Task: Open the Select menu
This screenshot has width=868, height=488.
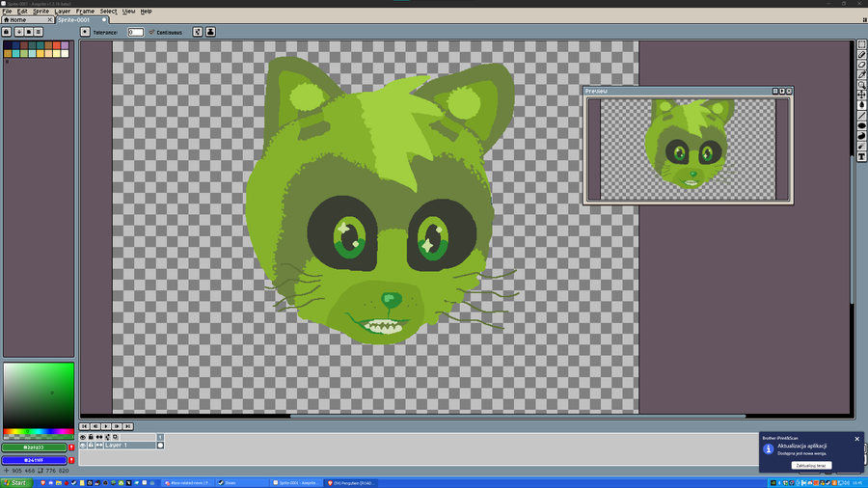Action: (108, 11)
